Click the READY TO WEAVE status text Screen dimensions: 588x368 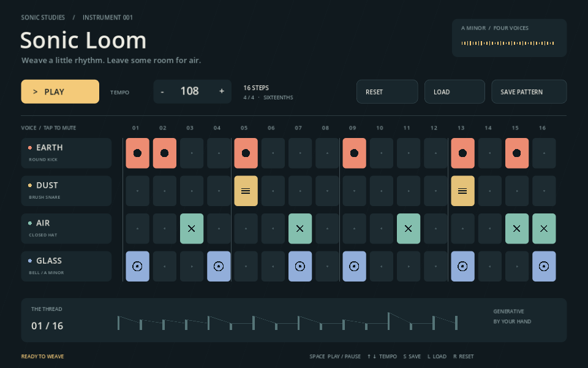click(42, 356)
